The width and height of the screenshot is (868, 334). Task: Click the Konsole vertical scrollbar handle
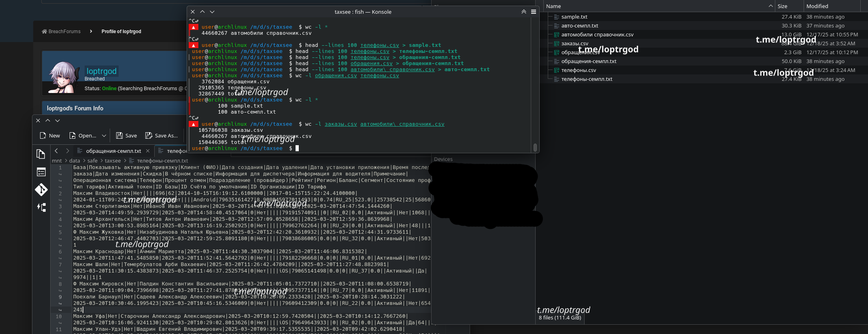pyautogui.click(x=535, y=148)
